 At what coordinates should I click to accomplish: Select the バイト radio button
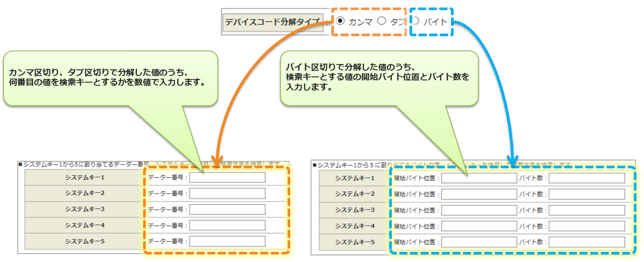[415, 21]
